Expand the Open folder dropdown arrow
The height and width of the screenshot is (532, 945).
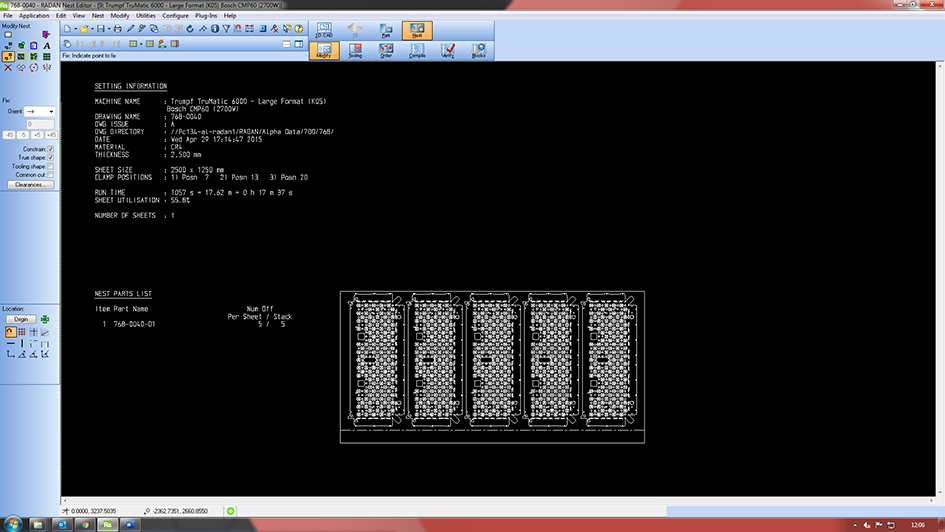pyautogui.click(x=92, y=28)
